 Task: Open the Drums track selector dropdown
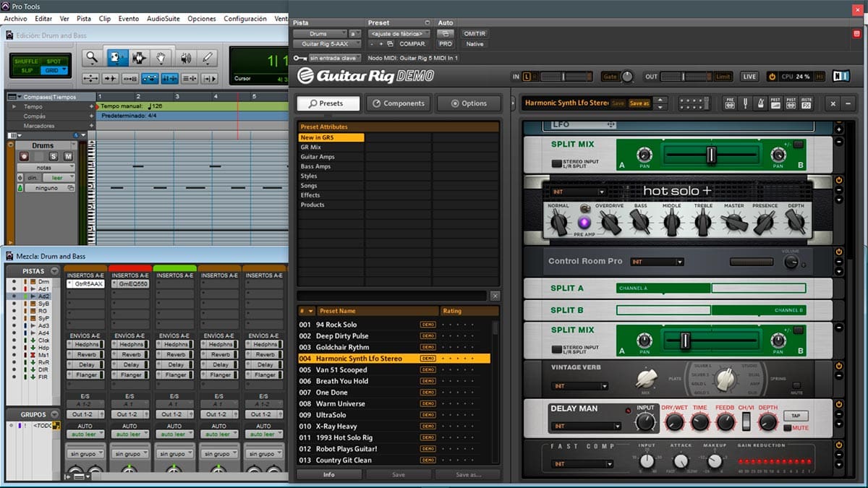[x=319, y=33]
